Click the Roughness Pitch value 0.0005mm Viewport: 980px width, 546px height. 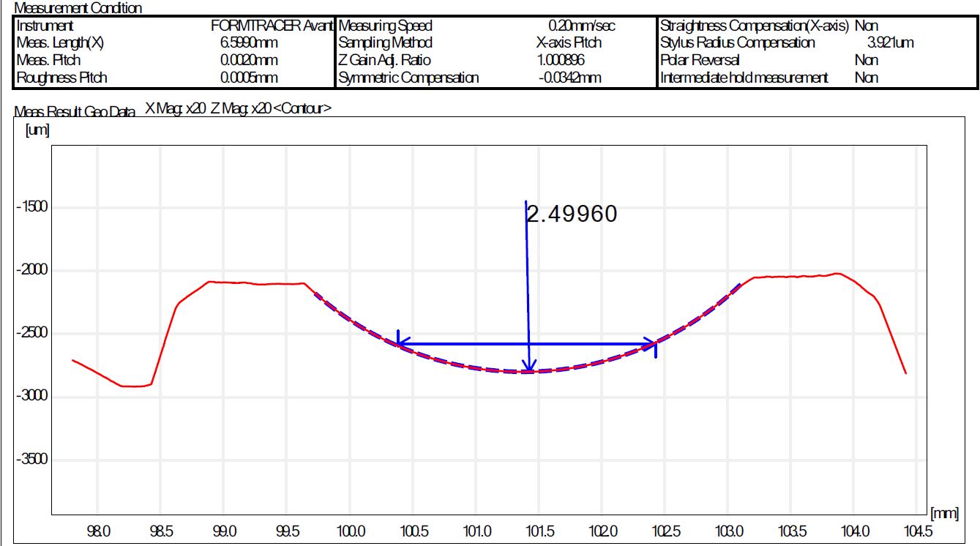249,78
